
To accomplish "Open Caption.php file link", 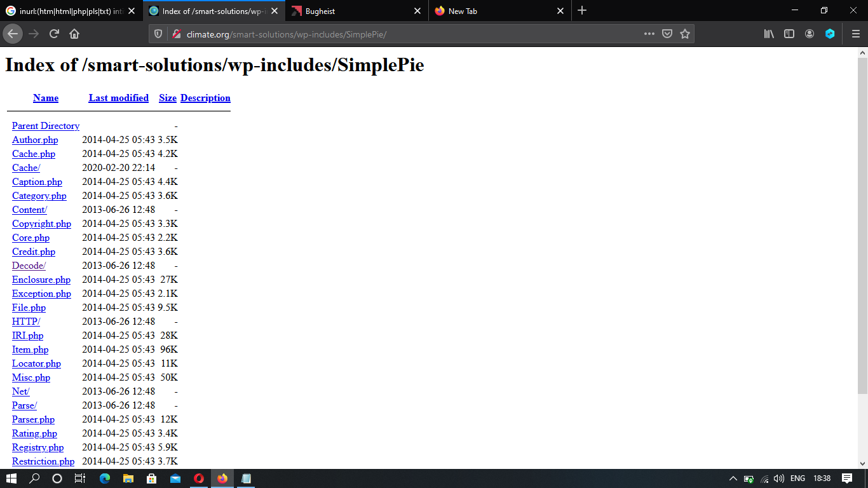I will tap(37, 182).
